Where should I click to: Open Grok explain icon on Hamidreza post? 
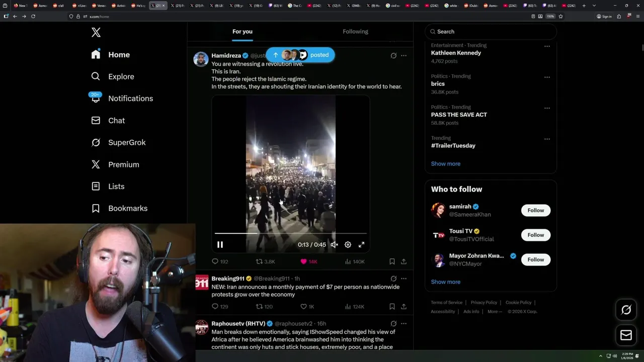click(393, 56)
